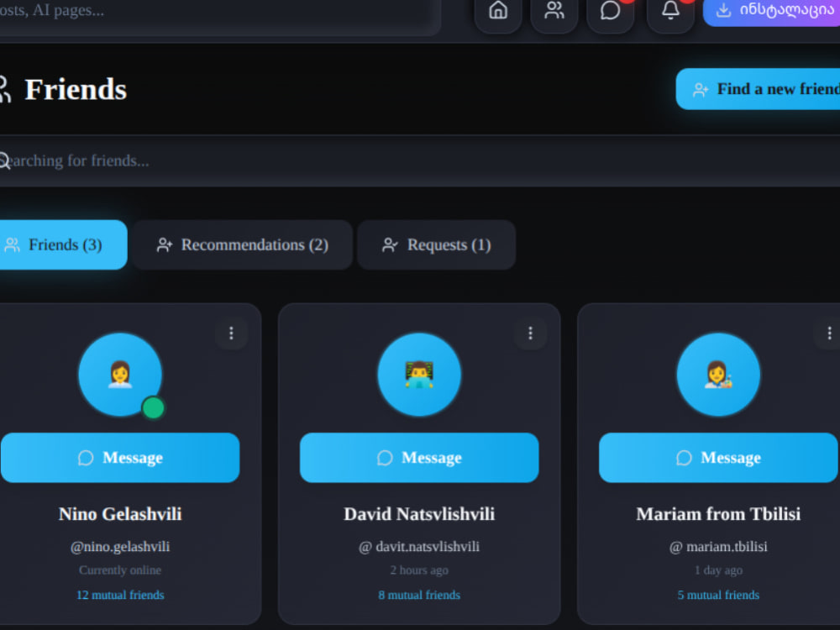Click the @nino.gelashvili handle

point(120,547)
